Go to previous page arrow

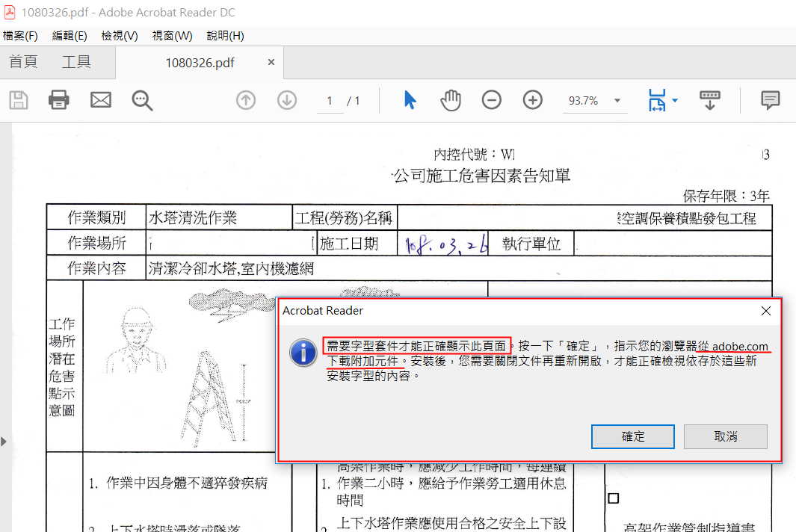246,100
